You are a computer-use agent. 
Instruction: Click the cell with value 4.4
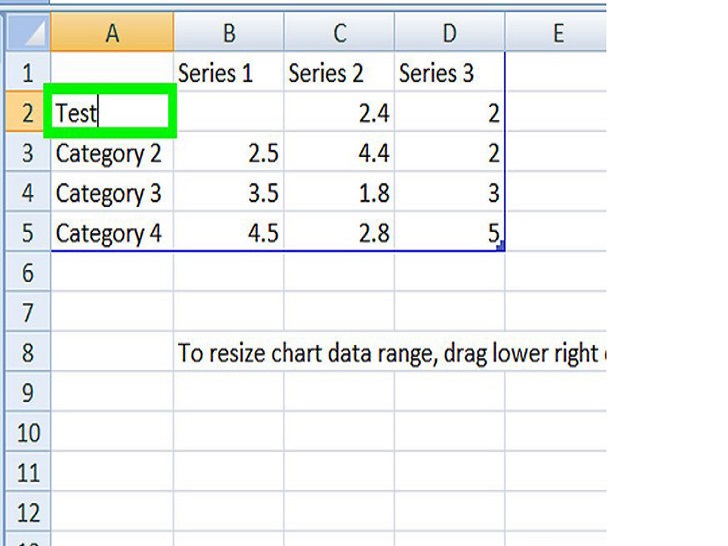pyautogui.click(x=339, y=154)
